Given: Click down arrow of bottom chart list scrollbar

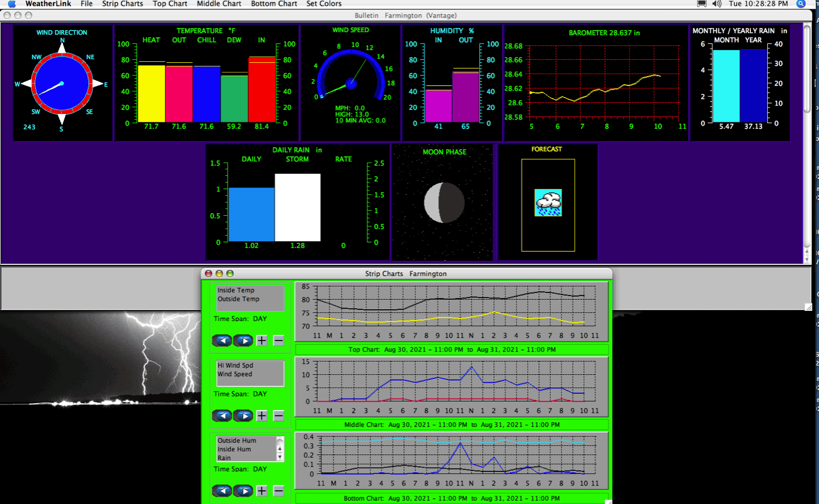Looking at the screenshot, I should 280,457.
